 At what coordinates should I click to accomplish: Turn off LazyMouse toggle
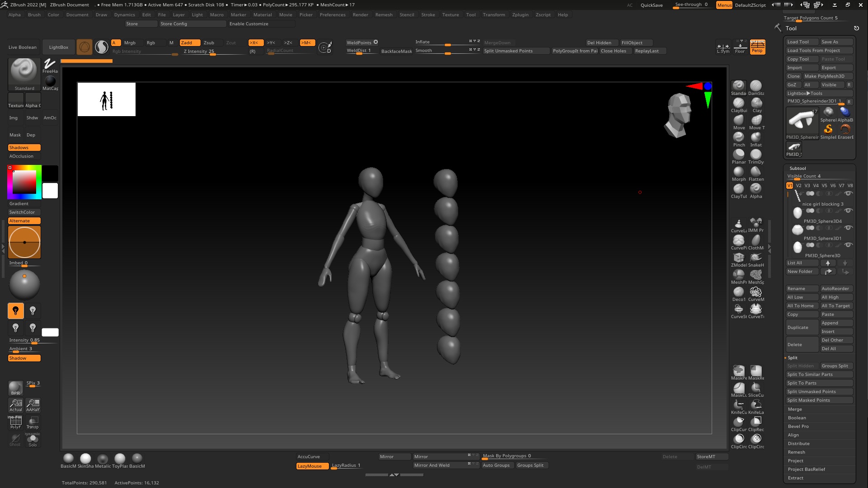click(x=312, y=466)
